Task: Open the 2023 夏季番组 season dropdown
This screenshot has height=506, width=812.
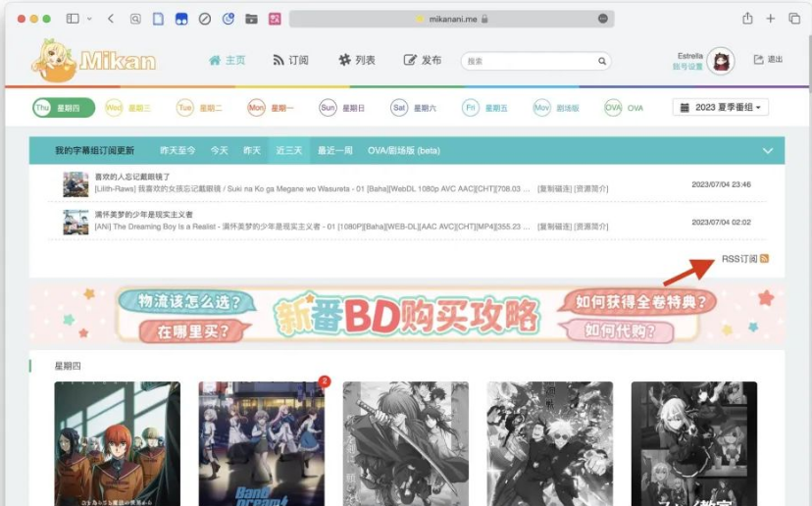Action: click(721, 107)
